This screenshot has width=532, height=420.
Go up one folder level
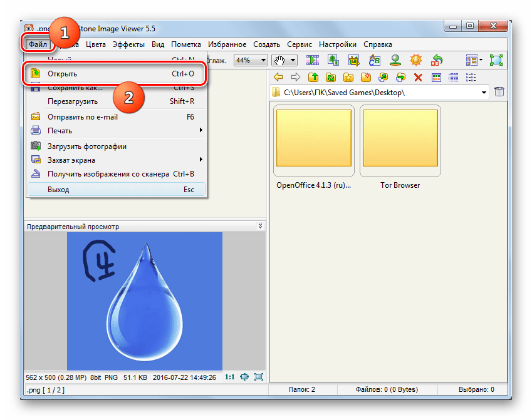pyautogui.click(x=313, y=77)
